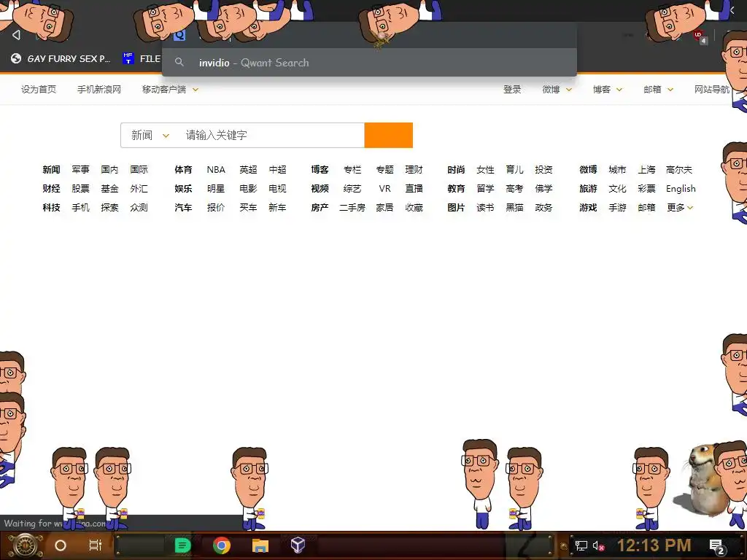The width and height of the screenshot is (747, 560).
Task: Open the GAY FURRY SEX P... bookmark
Action: pyautogui.click(x=61, y=58)
